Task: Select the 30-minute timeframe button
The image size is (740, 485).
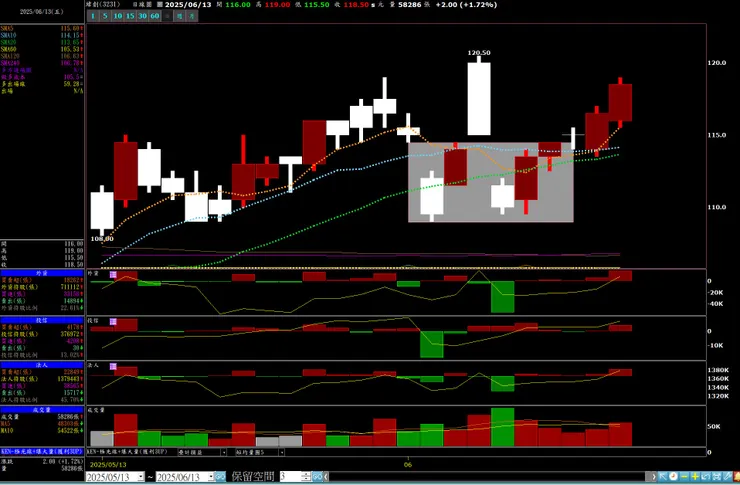Action: (x=142, y=16)
